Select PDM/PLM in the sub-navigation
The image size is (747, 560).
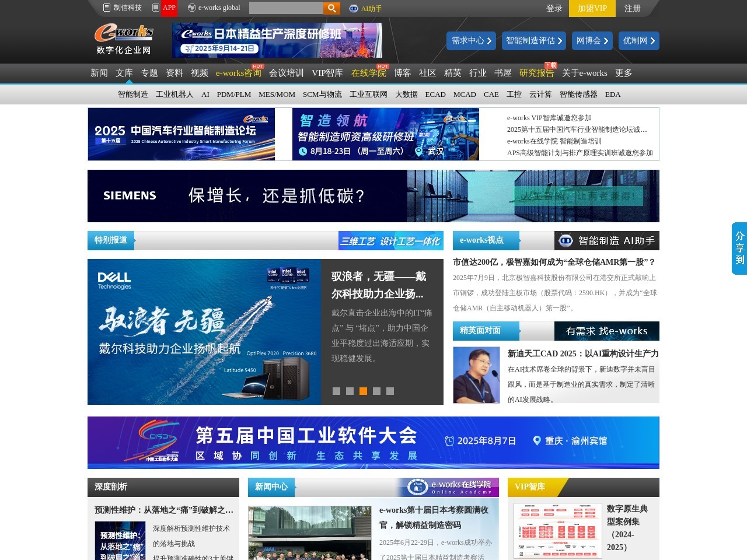coord(234,94)
